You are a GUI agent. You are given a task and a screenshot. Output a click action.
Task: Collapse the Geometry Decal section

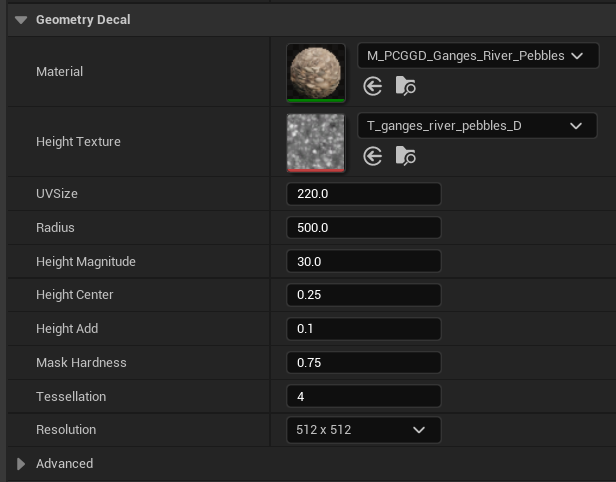21,19
